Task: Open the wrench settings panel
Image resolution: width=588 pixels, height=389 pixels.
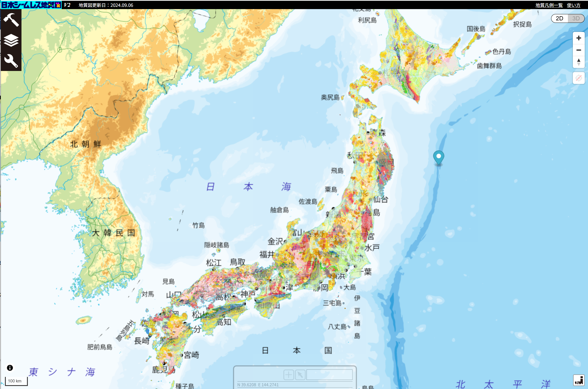Action: (x=11, y=61)
